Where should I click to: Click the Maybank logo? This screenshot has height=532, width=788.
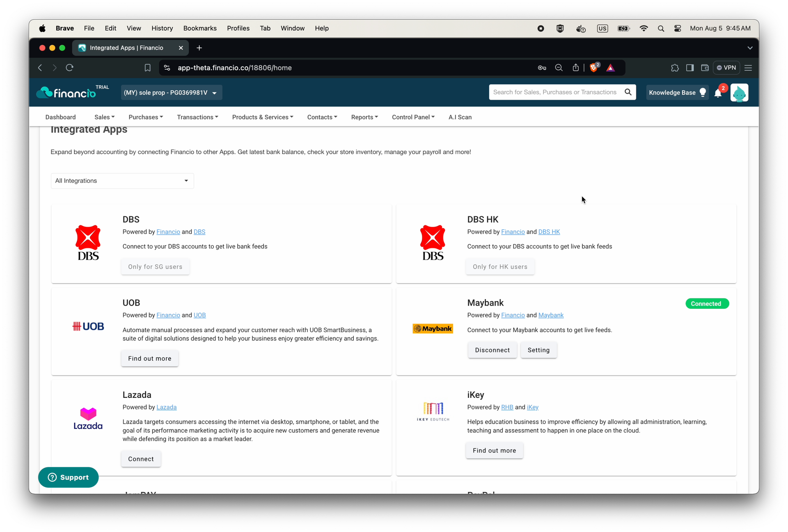coord(433,329)
